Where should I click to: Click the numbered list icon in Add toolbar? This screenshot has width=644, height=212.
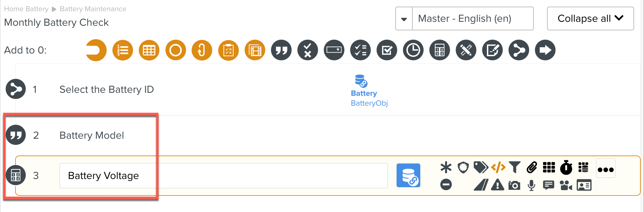(123, 50)
